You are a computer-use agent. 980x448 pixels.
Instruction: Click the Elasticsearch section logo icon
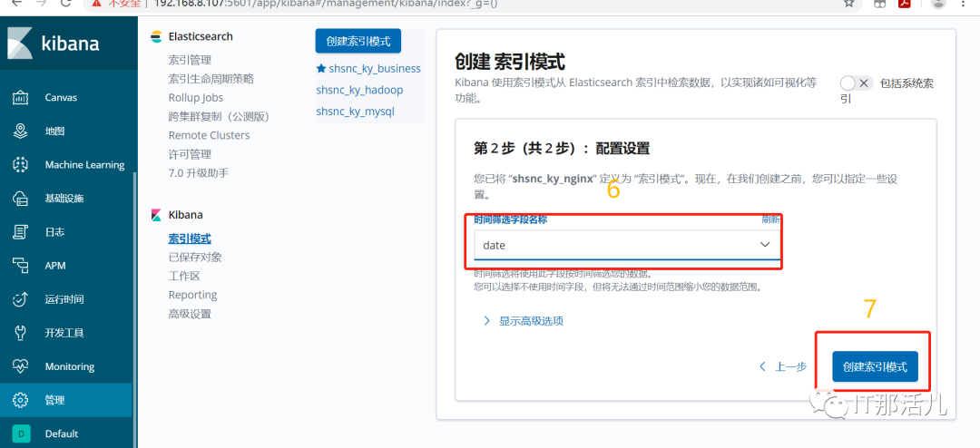click(x=156, y=37)
